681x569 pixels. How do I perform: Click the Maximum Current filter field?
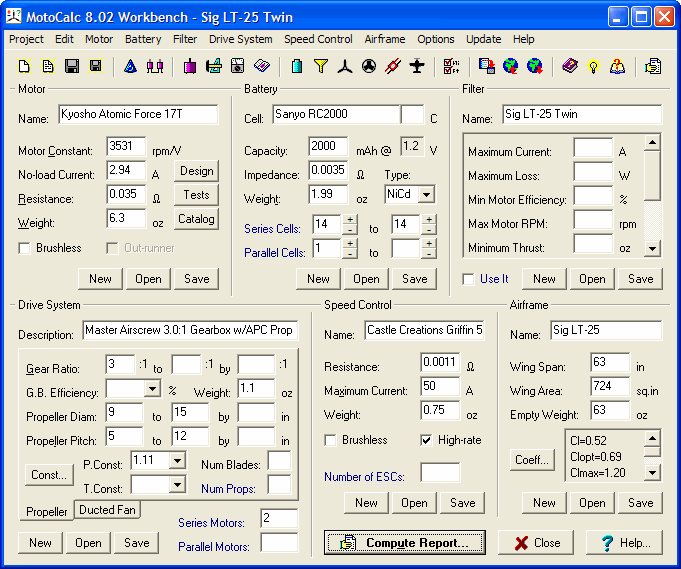coord(593,147)
